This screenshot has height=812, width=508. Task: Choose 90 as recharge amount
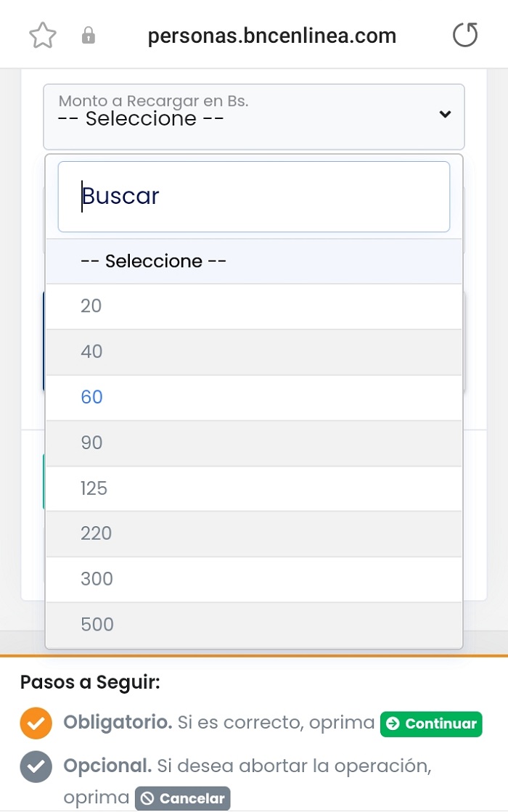pyautogui.click(x=254, y=443)
